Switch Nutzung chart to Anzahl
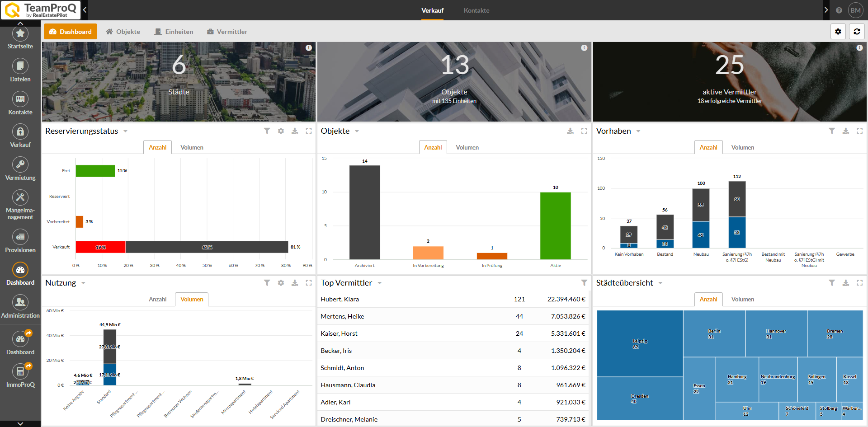 (x=157, y=300)
